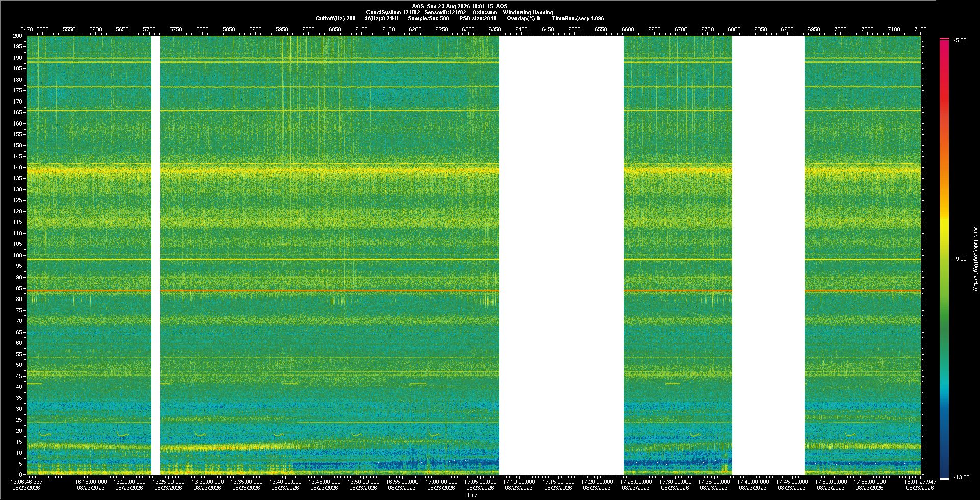This screenshot has width=980, height=500.
Task: Click the Amplitude(Log10(g^2/Hz)) colorbar title
Action: (975, 259)
